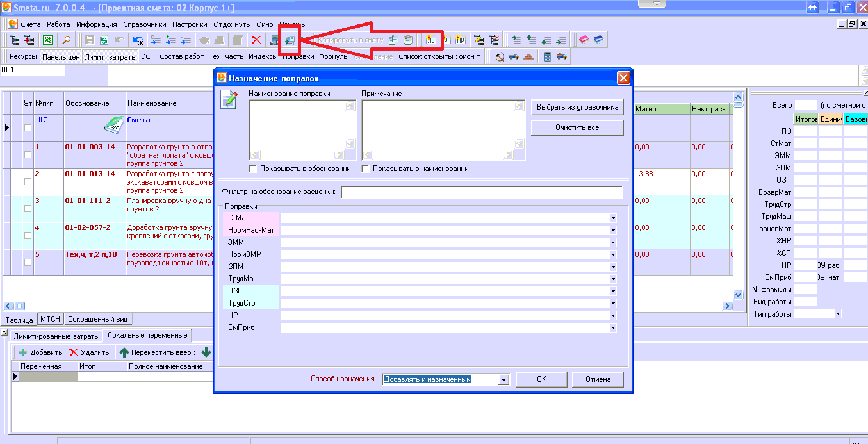Expand the СтМат correction dropdown

pyautogui.click(x=613, y=218)
